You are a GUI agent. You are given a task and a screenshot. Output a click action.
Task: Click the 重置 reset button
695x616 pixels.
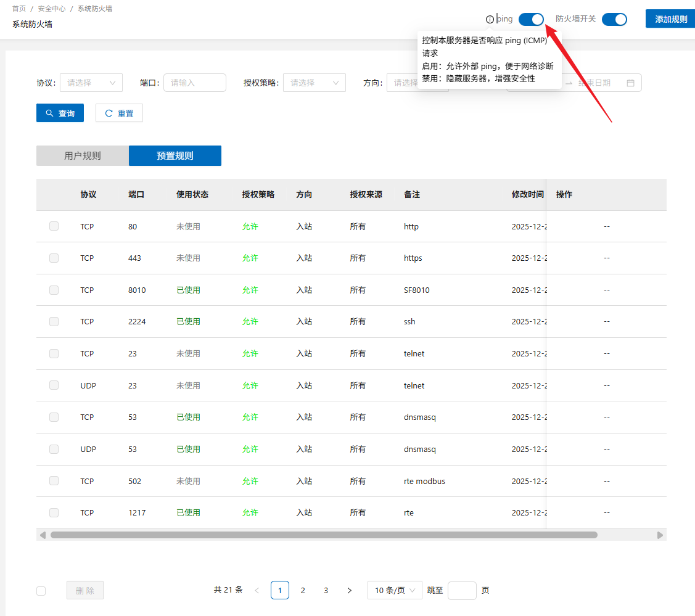[119, 113]
